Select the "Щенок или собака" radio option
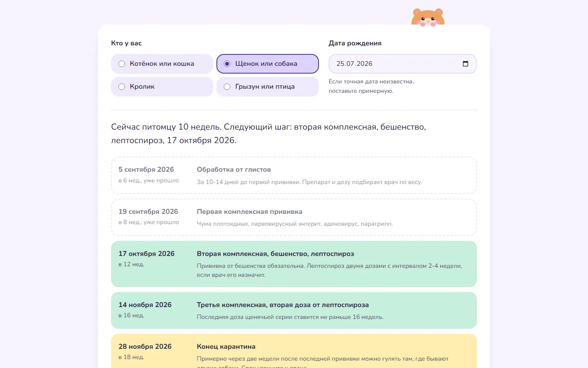 (x=267, y=64)
